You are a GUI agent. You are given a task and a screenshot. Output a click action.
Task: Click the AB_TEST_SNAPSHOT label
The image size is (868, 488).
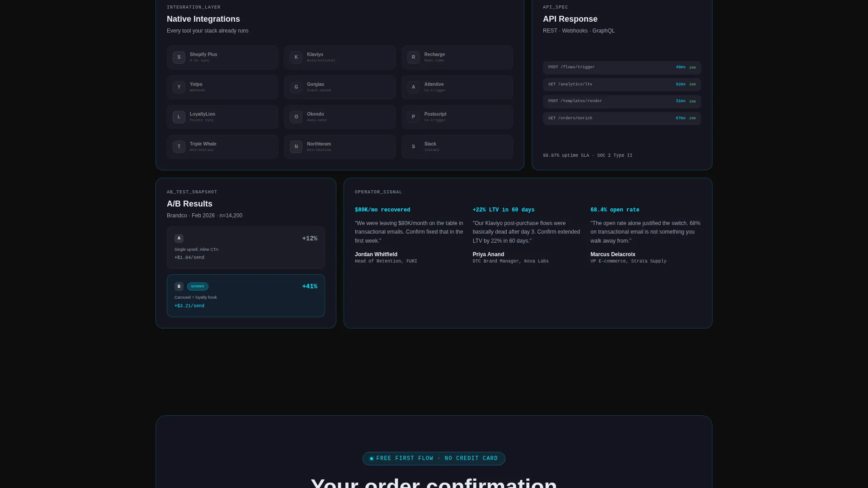pyautogui.click(x=192, y=192)
